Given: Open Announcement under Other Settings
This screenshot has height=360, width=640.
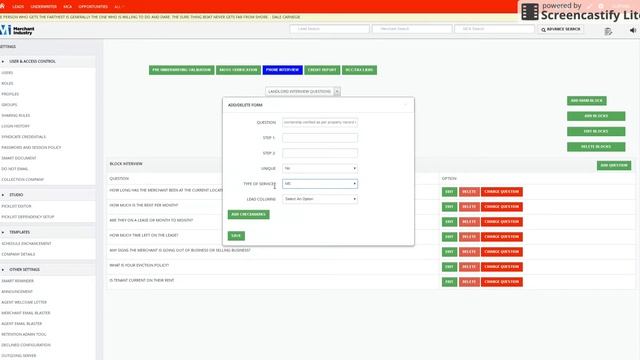Looking at the screenshot, I should tap(17, 291).
